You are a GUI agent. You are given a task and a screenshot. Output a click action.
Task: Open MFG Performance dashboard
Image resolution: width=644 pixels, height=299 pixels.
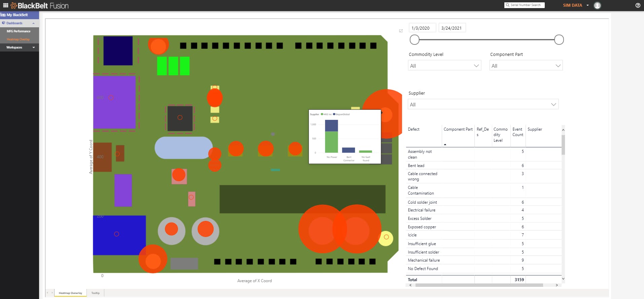pyautogui.click(x=19, y=31)
